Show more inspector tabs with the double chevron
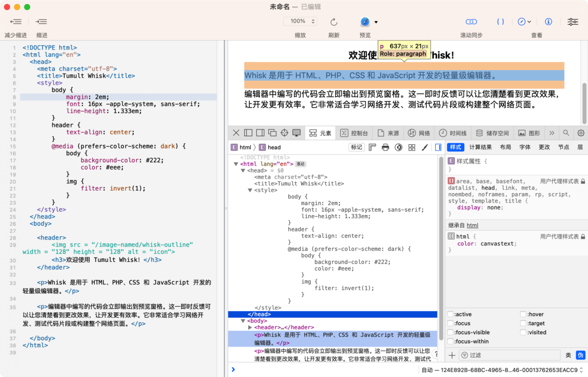The height and width of the screenshot is (377, 588). click(552, 133)
